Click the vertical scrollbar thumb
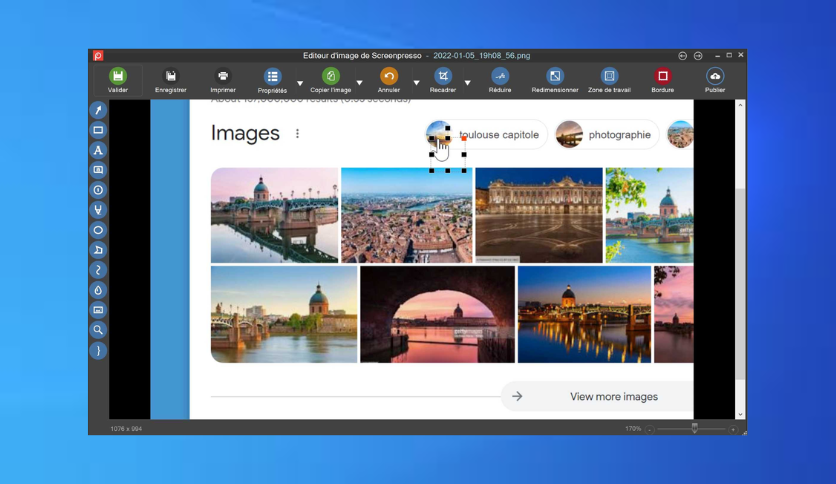 pyautogui.click(x=740, y=284)
